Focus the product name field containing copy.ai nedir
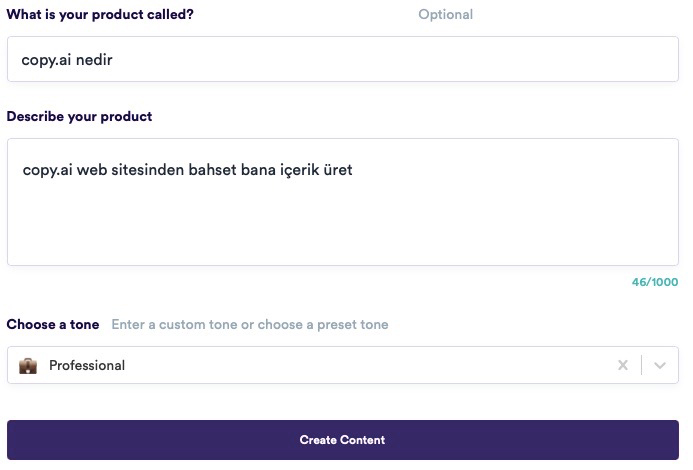This screenshot has width=693, height=470. coord(343,59)
